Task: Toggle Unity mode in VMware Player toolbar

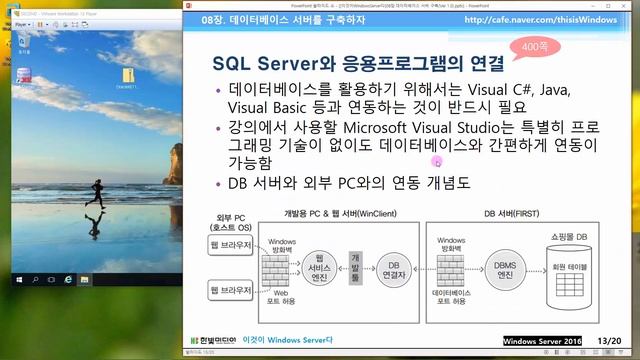Action: (85, 24)
